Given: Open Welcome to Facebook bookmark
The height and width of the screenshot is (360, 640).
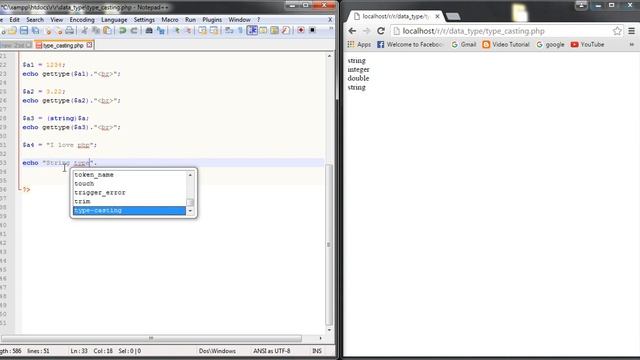Looking at the screenshot, I should click(x=410, y=44).
